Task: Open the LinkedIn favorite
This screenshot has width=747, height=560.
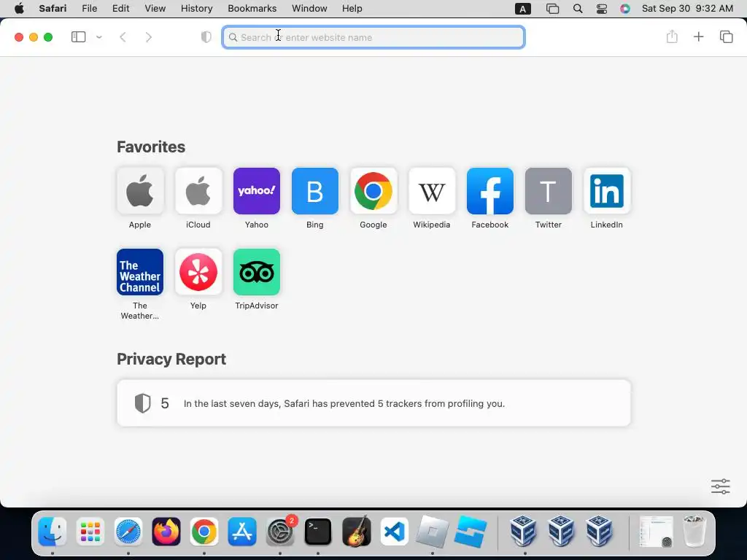Action: pyautogui.click(x=607, y=191)
